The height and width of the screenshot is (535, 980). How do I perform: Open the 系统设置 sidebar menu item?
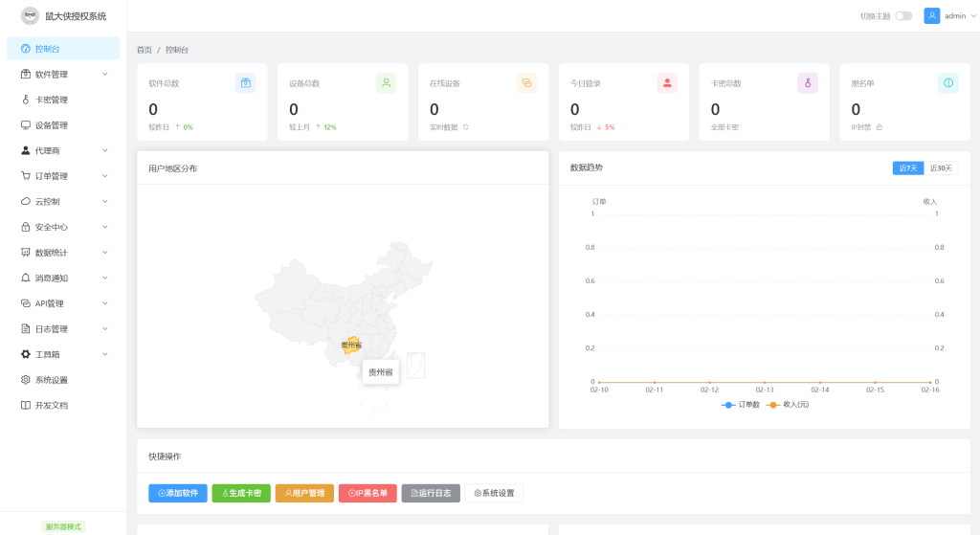(63, 380)
